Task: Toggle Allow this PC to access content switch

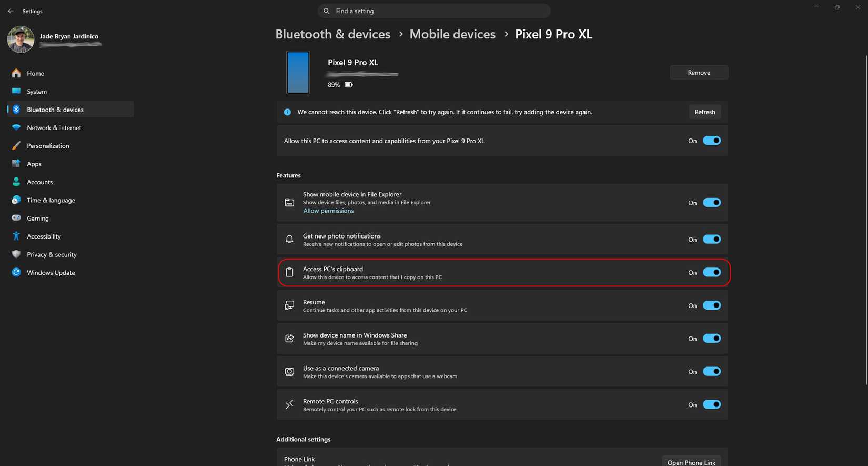Action: pos(712,141)
